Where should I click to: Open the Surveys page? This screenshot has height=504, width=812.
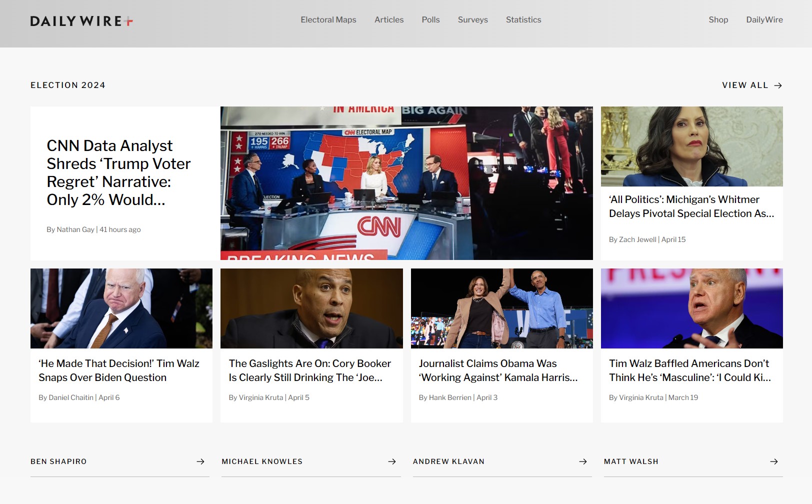point(472,20)
